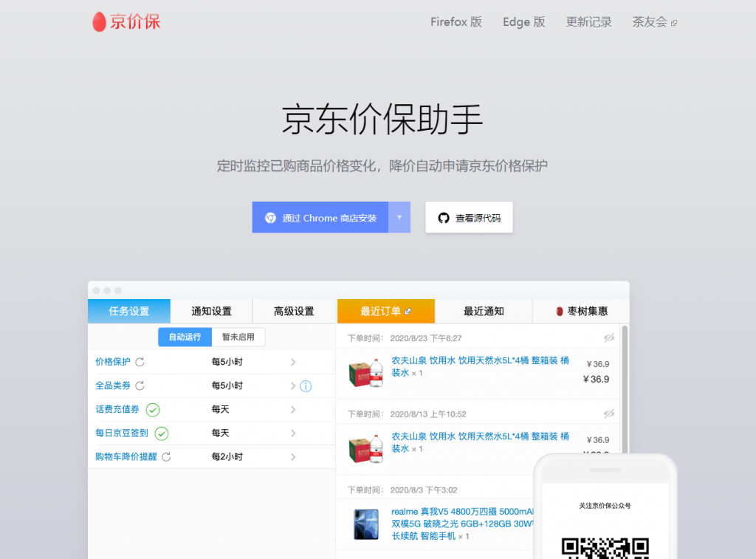
Task: Click the realme phone product thumbnail
Action: tap(366, 524)
